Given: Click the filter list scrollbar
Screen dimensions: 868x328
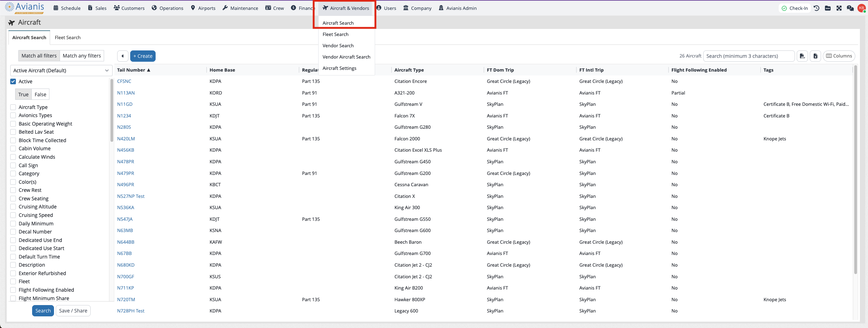Looking at the screenshot, I should coord(112,110).
